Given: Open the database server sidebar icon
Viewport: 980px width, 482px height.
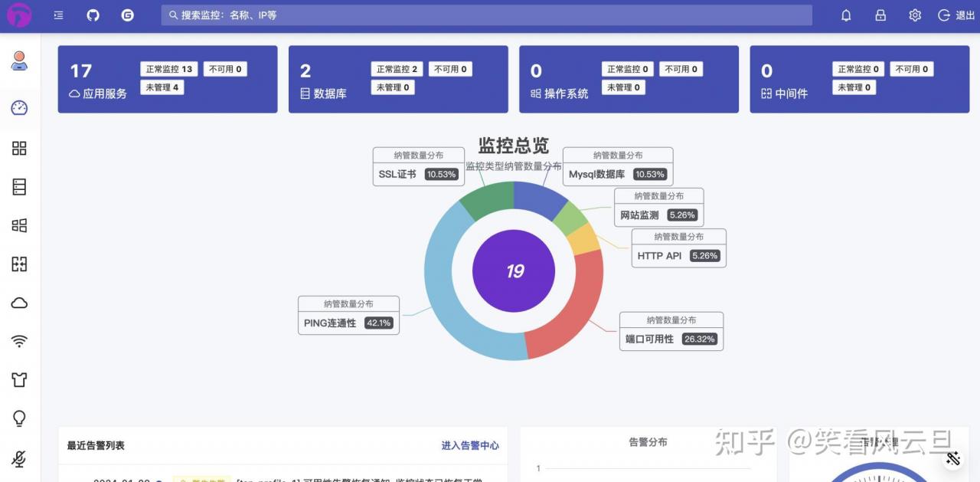Looking at the screenshot, I should pos(20,186).
